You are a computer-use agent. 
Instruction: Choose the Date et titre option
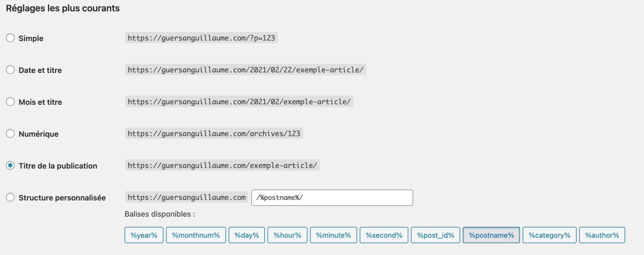point(10,70)
